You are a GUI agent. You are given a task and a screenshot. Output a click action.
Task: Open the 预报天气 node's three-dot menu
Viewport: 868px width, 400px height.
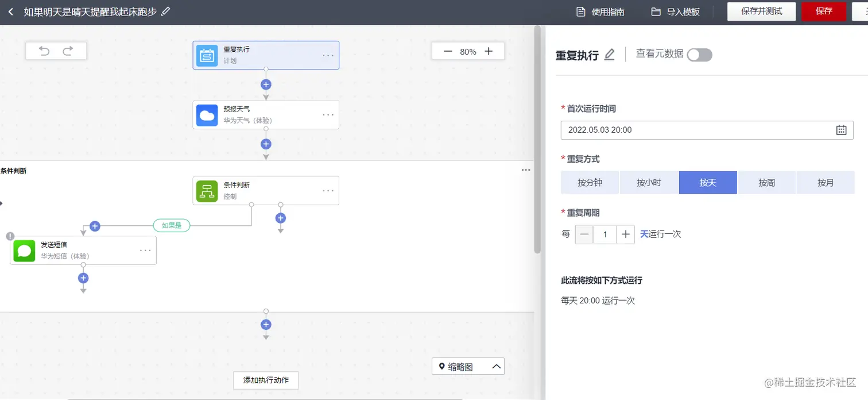[x=328, y=115]
